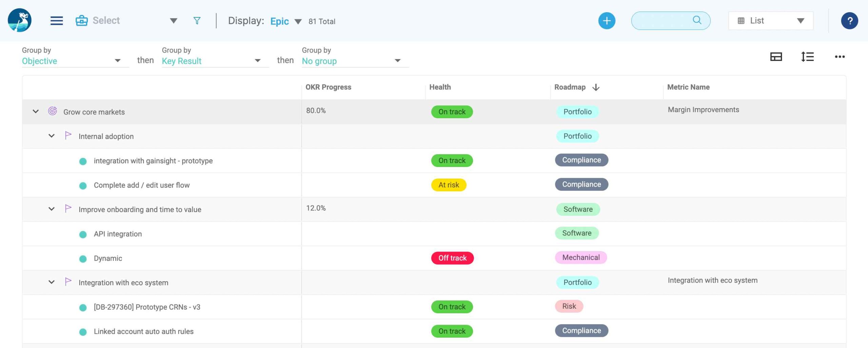Click the grid icon in List view selector
The width and height of the screenshot is (868, 348).
click(741, 21)
